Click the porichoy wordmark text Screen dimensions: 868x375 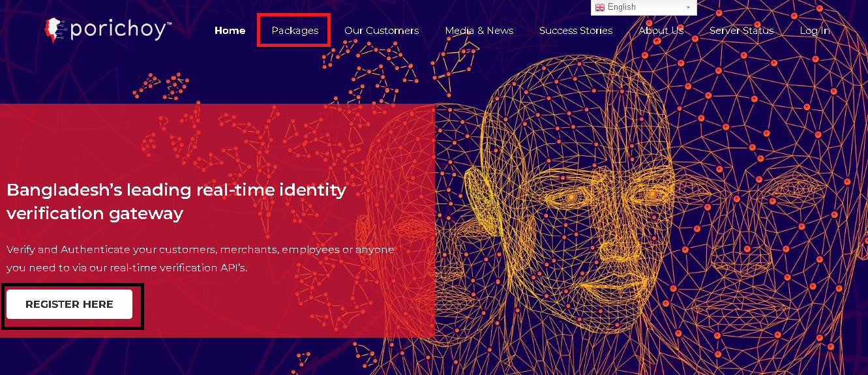point(121,31)
